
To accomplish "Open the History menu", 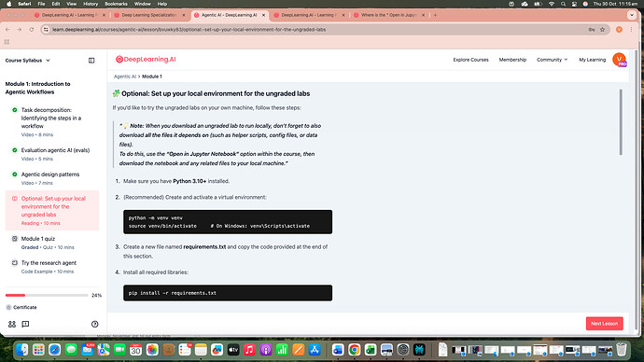I will click(x=91, y=4).
